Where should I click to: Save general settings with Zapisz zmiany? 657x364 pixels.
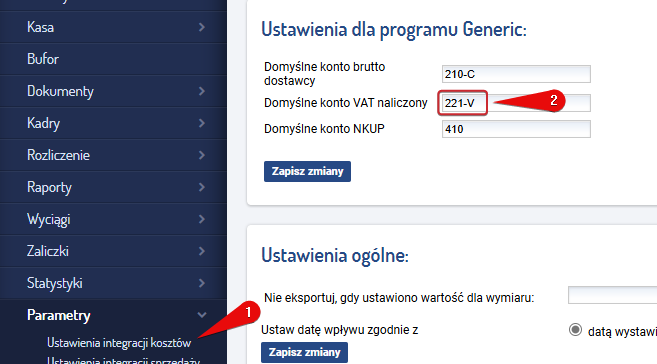coord(304,352)
